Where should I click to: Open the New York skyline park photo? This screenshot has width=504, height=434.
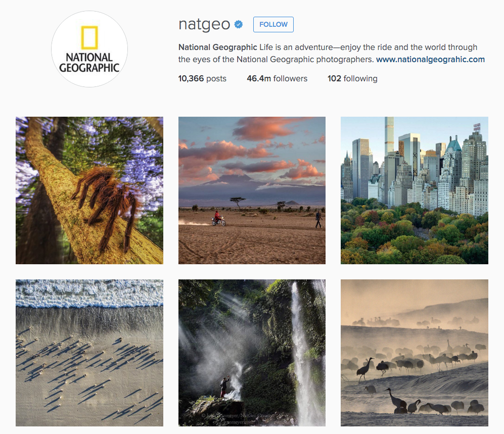click(x=415, y=190)
